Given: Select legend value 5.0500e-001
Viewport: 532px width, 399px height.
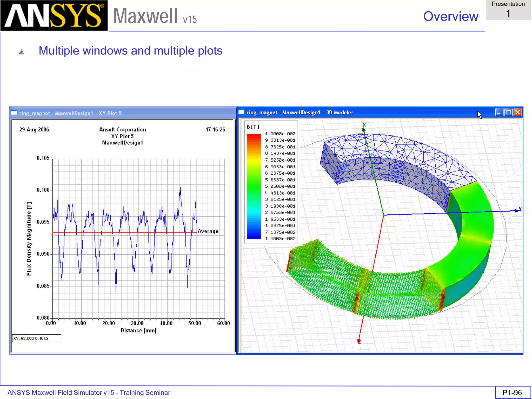Looking at the screenshot, I should (280, 186).
